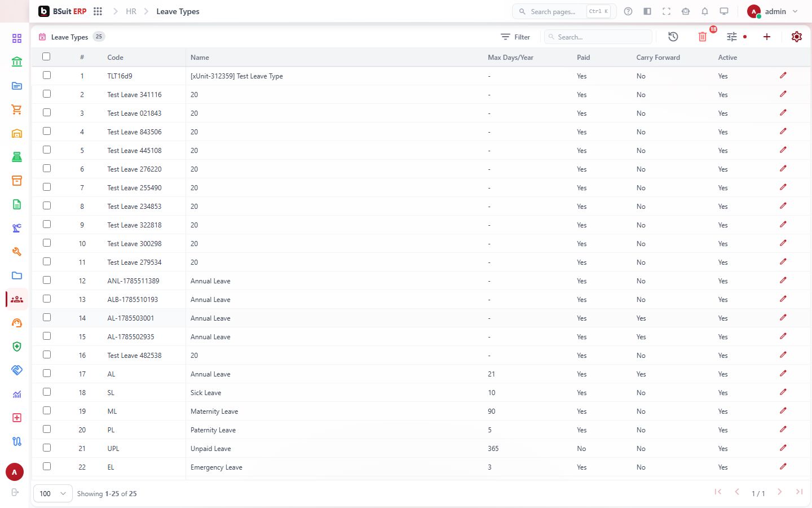The image size is (812, 508).
Task: Tick the select-all checkbox in the table header
Action: tap(46, 56)
